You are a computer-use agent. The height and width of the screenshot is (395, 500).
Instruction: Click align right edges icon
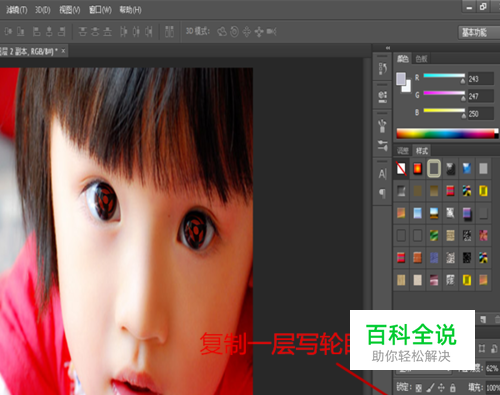62,32
